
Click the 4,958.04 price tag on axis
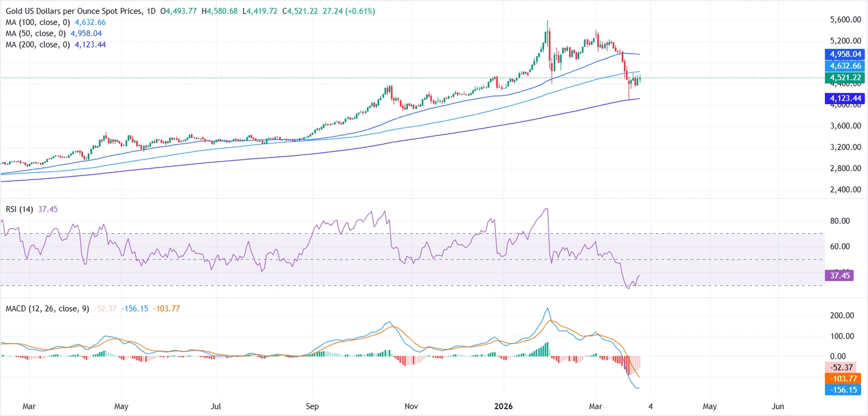(x=845, y=55)
